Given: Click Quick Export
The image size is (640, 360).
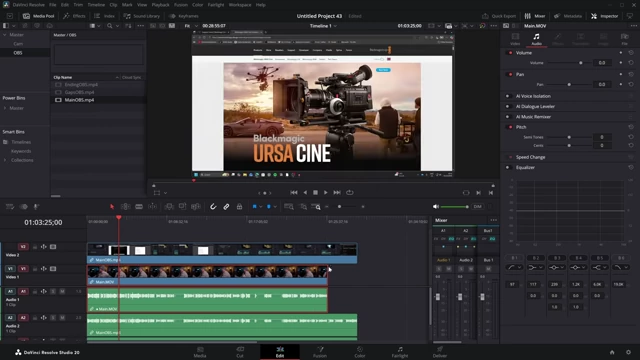Looking at the screenshot, I should [x=499, y=16].
